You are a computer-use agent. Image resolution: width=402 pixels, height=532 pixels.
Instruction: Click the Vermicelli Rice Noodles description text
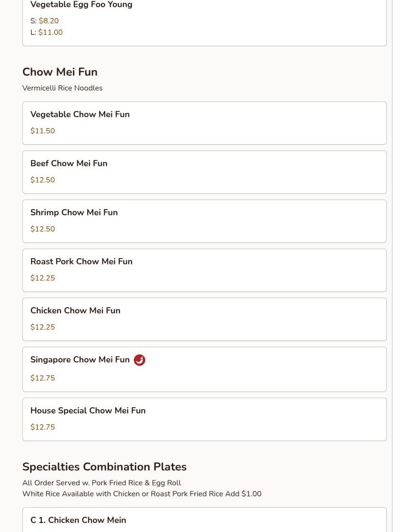coord(62,88)
